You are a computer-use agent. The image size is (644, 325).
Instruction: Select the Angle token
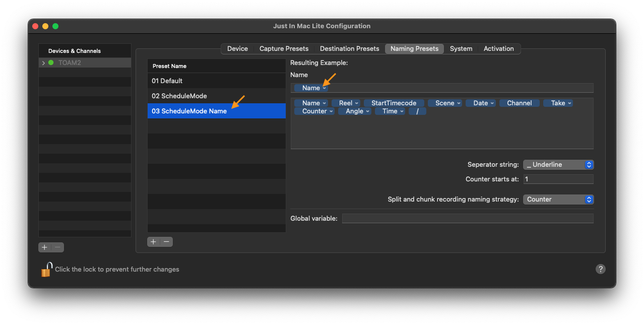[x=355, y=111]
